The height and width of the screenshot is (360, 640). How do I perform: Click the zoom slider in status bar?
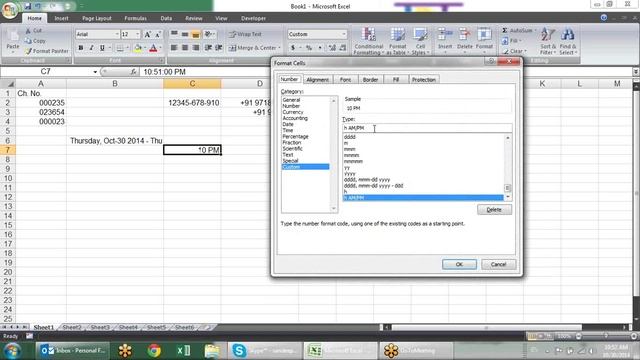pos(606,336)
